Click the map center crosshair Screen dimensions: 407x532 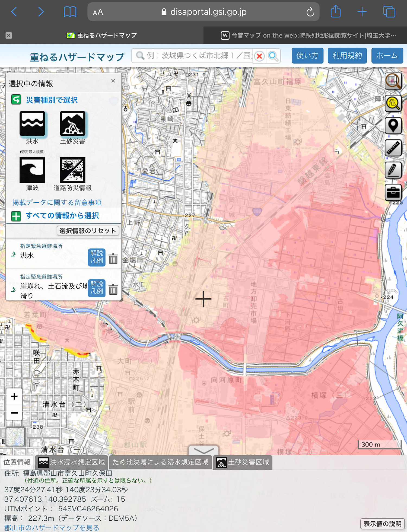203,299
